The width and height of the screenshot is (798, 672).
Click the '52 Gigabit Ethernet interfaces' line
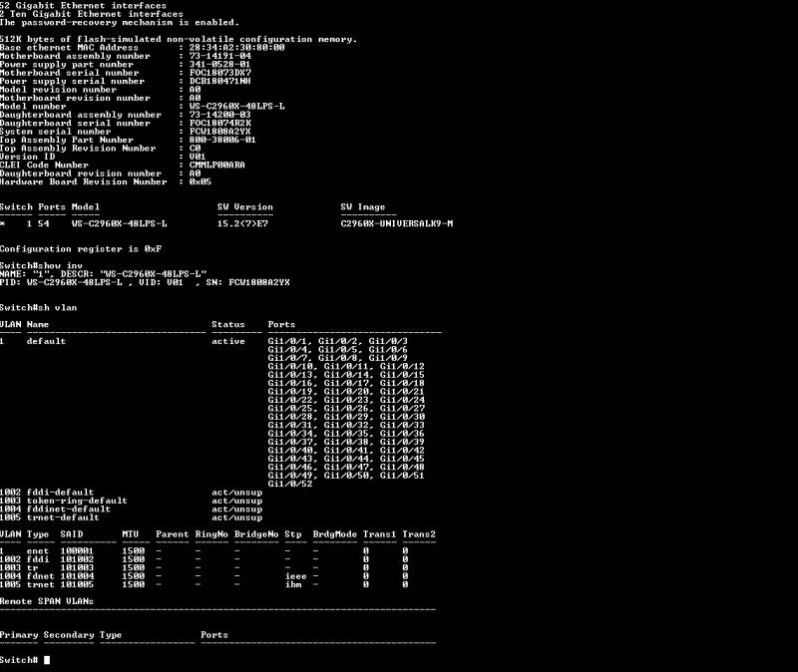(83, 6)
